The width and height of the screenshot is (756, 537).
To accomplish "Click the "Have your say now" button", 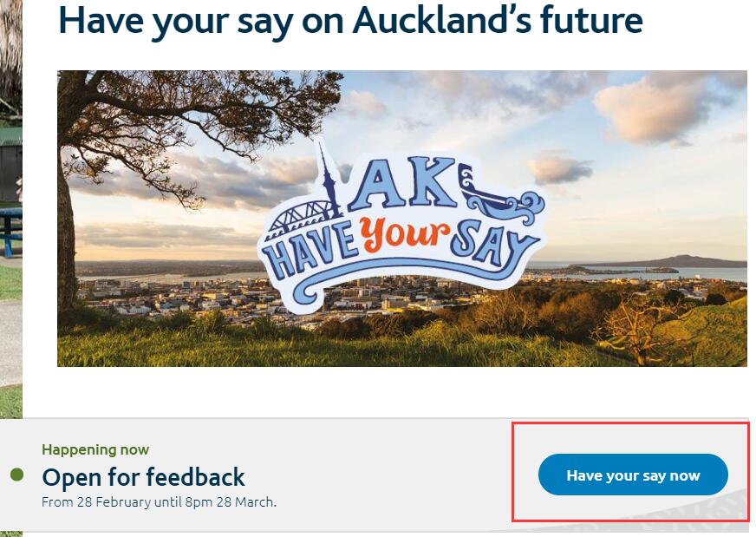I will click(x=633, y=475).
